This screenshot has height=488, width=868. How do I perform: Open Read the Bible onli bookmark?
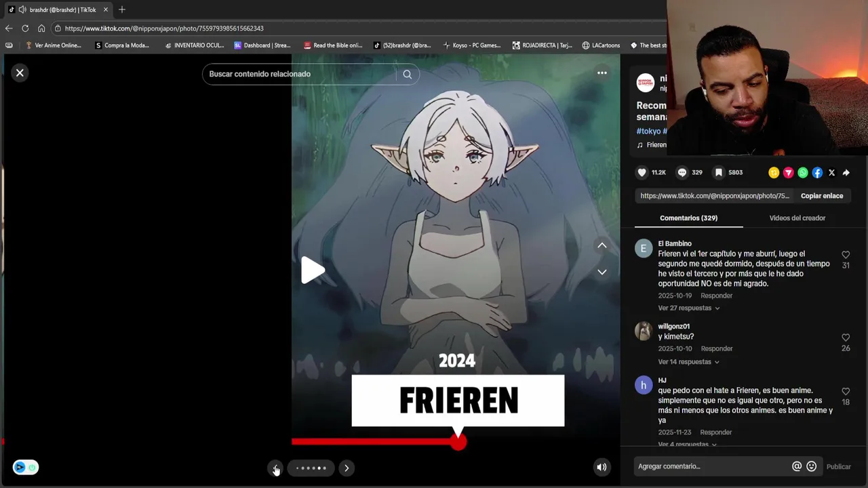coord(333,45)
